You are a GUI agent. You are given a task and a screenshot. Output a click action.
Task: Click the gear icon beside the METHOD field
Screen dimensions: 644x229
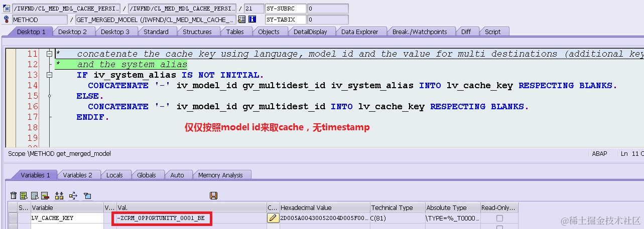click(7, 20)
